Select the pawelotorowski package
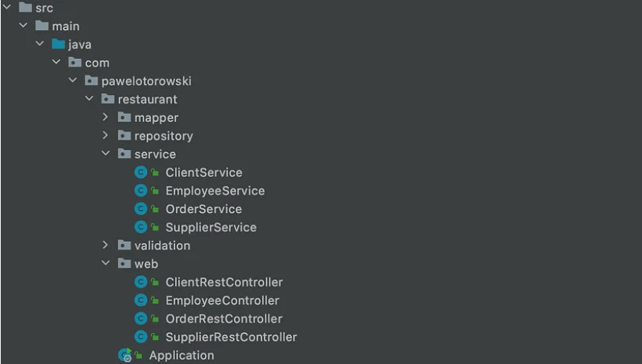The image size is (642, 364). (x=143, y=81)
